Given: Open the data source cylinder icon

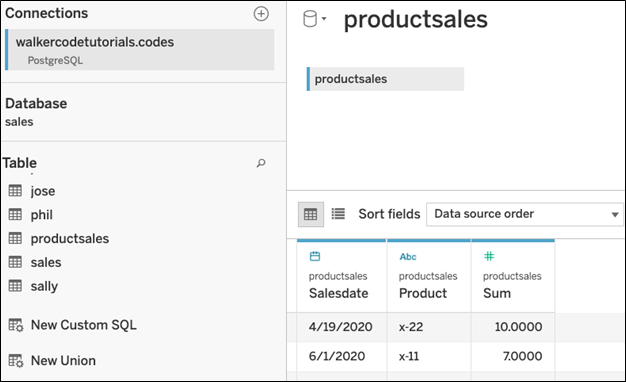Looking at the screenshot, I should point(310,19).
